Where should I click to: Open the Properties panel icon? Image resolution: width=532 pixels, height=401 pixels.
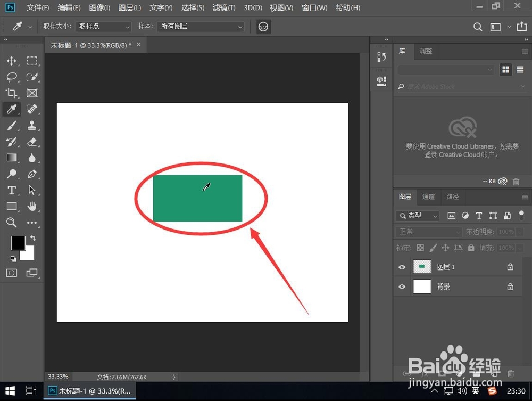pos(381,81)
